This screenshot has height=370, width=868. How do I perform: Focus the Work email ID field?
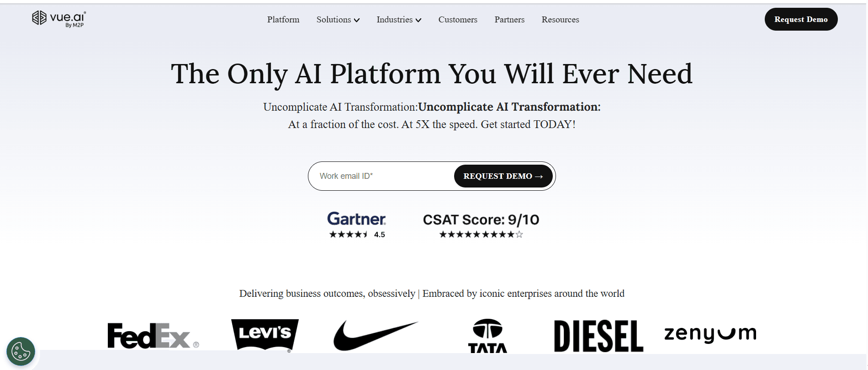[x=381, y=176]
